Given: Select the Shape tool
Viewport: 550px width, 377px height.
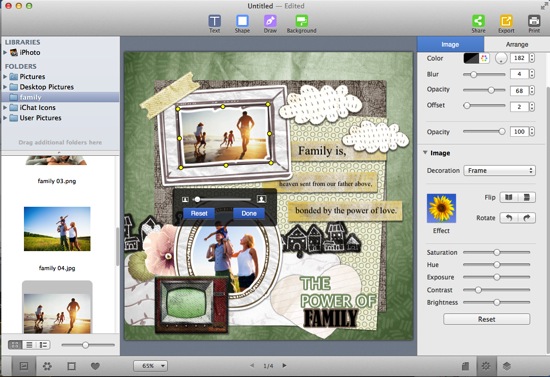Looking at the screenshot, I should click(x=242, y=24).
